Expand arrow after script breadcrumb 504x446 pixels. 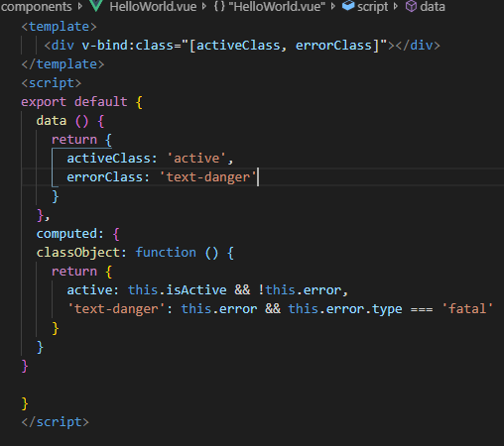click(396, 6)
